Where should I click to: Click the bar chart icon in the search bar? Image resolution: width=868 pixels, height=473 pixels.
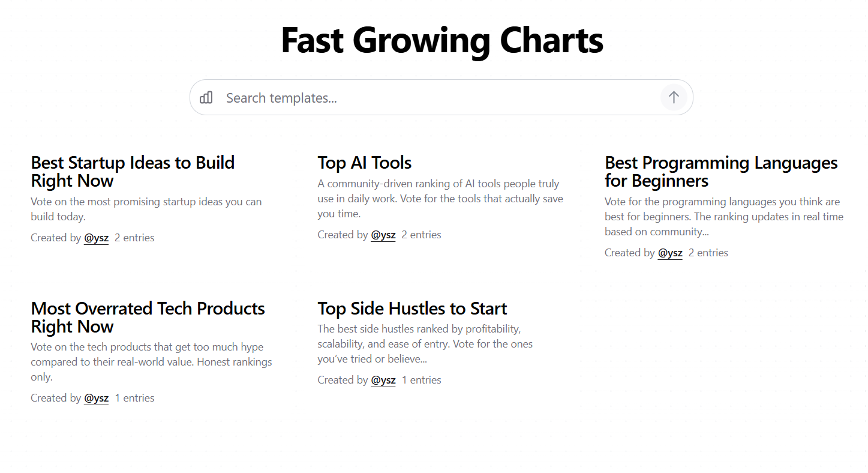click(206, 97)
